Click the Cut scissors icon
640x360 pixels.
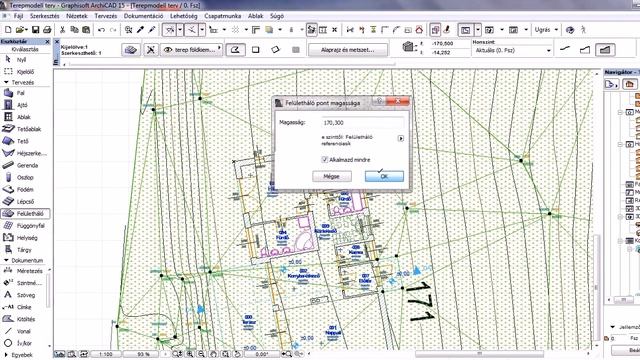(x=62, y=30)
